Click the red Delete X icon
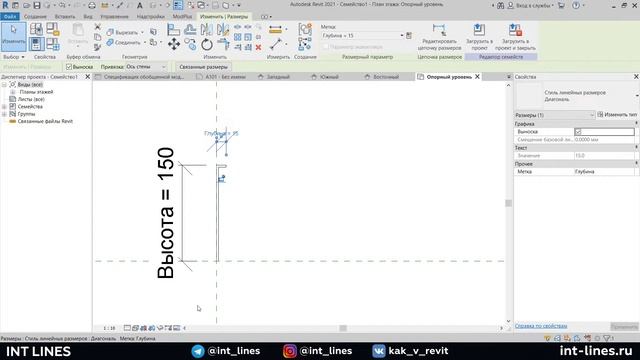Screen dimensions: 640x360 point(258,47)
